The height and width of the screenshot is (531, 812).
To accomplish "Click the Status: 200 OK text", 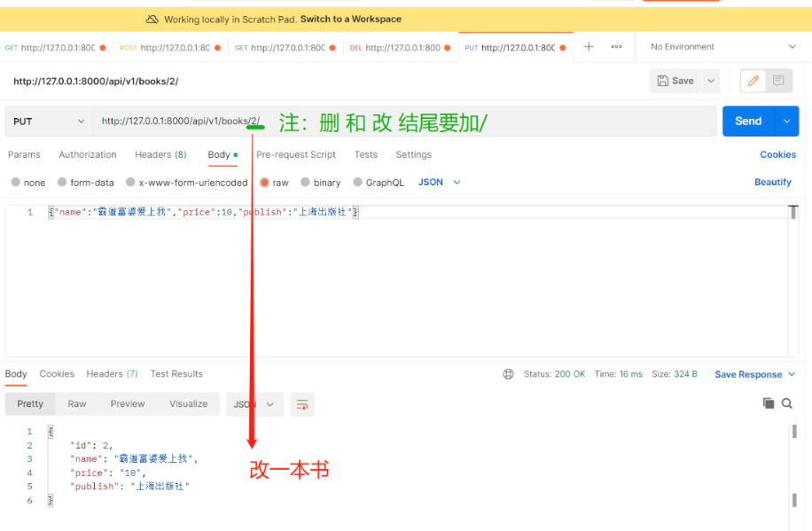I will click(554, 374).
